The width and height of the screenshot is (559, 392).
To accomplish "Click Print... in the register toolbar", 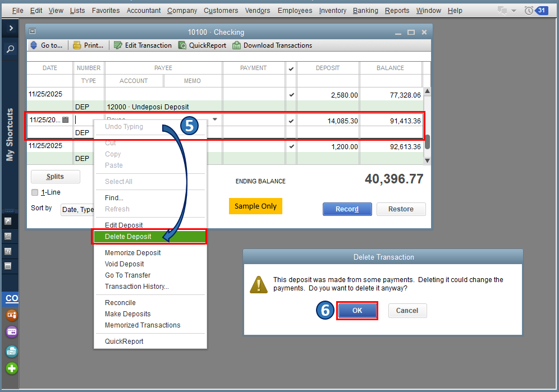I will coord(89,45).
